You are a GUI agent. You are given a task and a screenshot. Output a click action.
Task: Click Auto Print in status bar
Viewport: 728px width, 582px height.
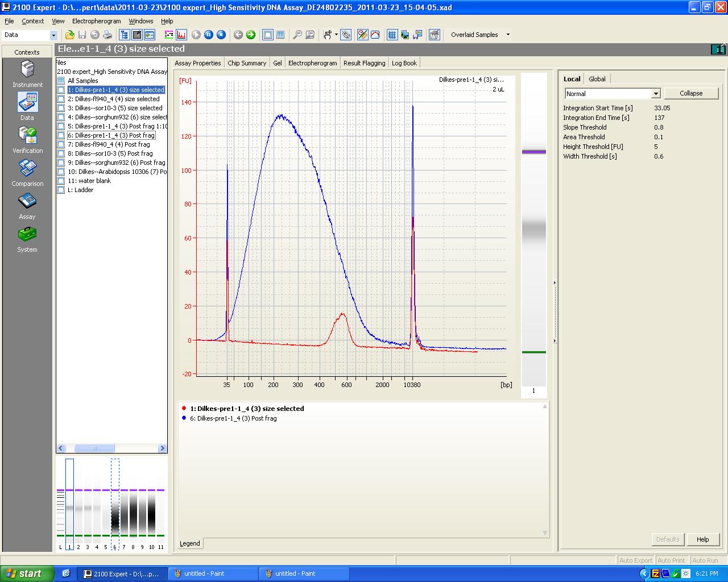(x=672, y=560)
